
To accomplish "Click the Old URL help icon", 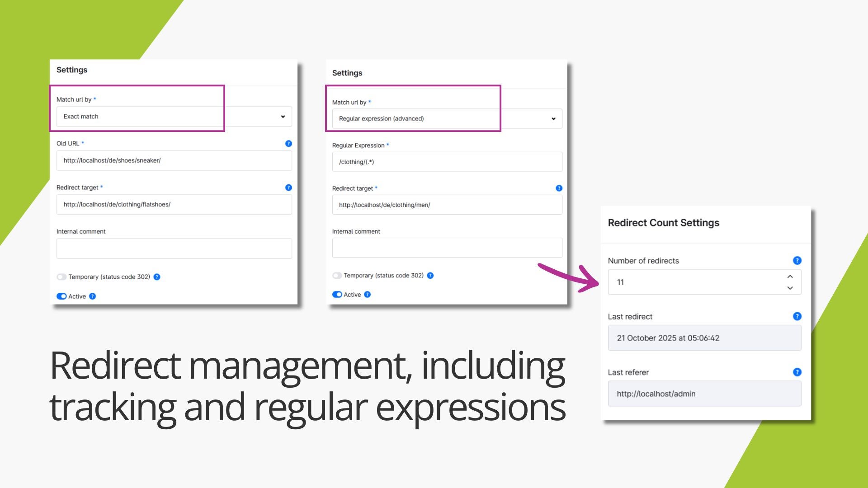I will click(288, 144).
